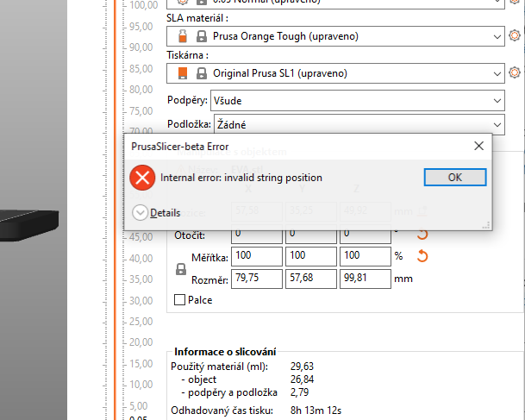Reset scale using Měřítka orange arrow
525x420 pixels.
[422, 256]
